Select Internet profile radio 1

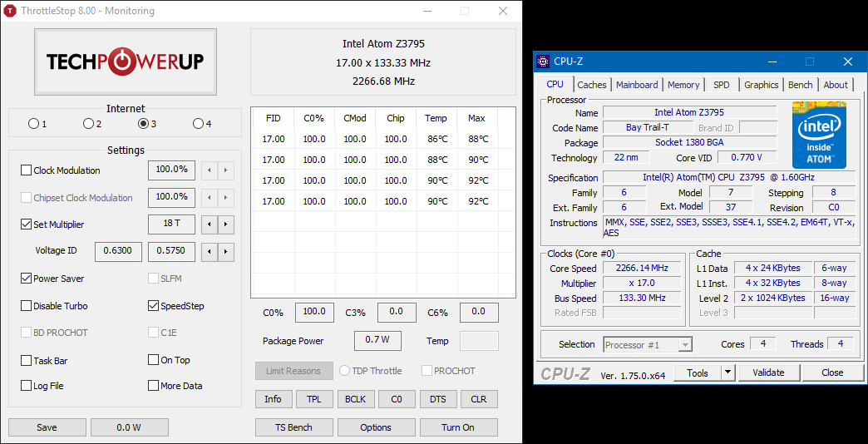click(x=34, y=123)
